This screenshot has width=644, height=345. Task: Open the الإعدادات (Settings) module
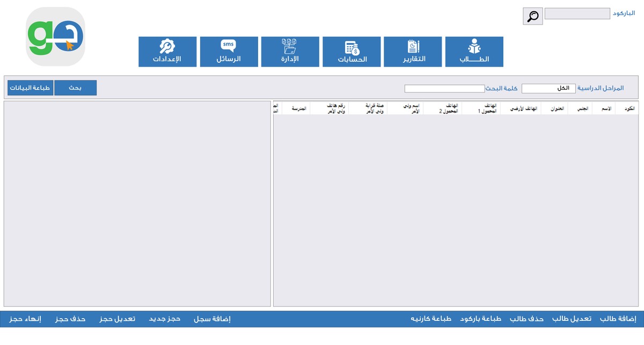167,52
